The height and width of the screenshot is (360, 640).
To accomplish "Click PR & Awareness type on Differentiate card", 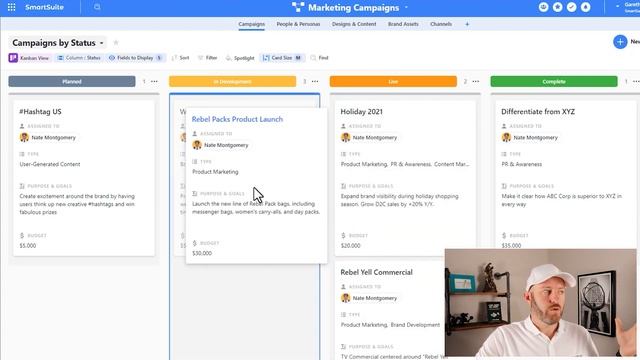I will pyautogui.click(x=522, y=164).
